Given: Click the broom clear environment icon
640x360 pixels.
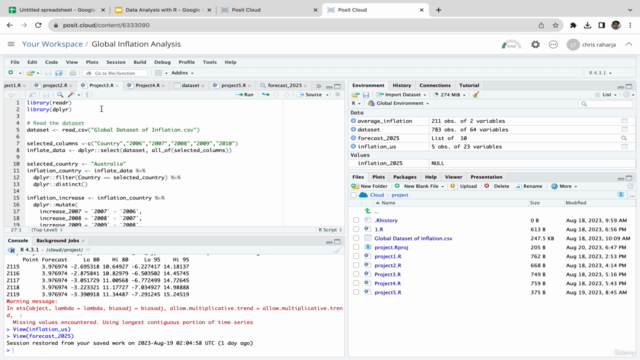Looking at the screenshot, I should (x=476, y=95).
